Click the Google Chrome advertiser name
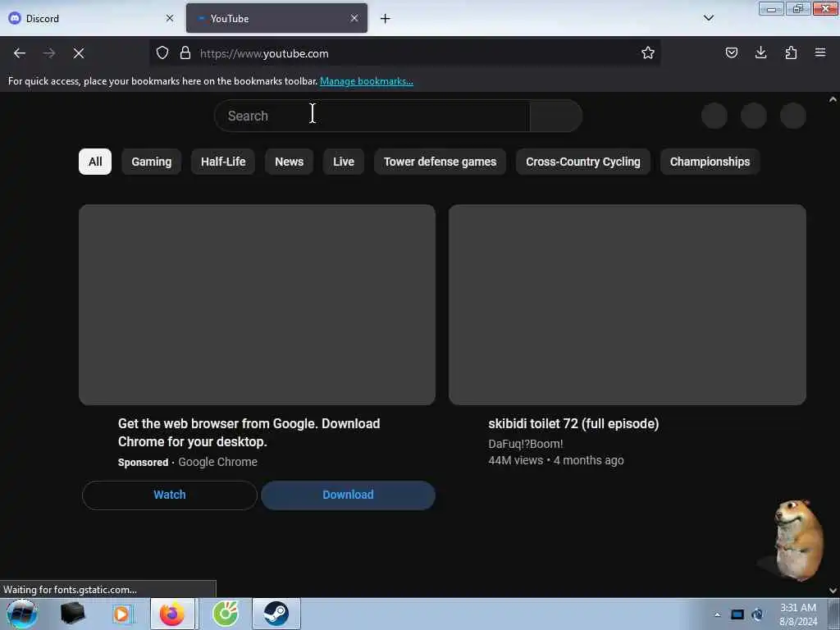 click(x=217, y=462)
